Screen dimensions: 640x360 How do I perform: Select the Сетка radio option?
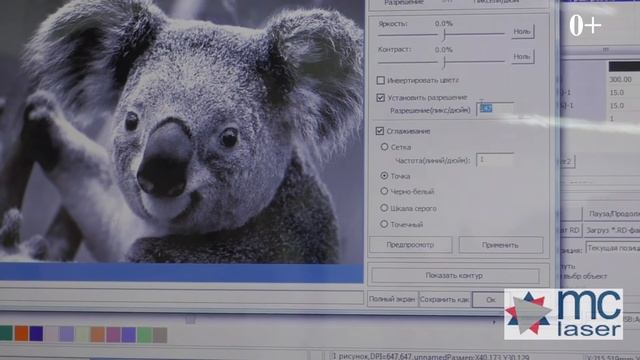coord(384,147)
